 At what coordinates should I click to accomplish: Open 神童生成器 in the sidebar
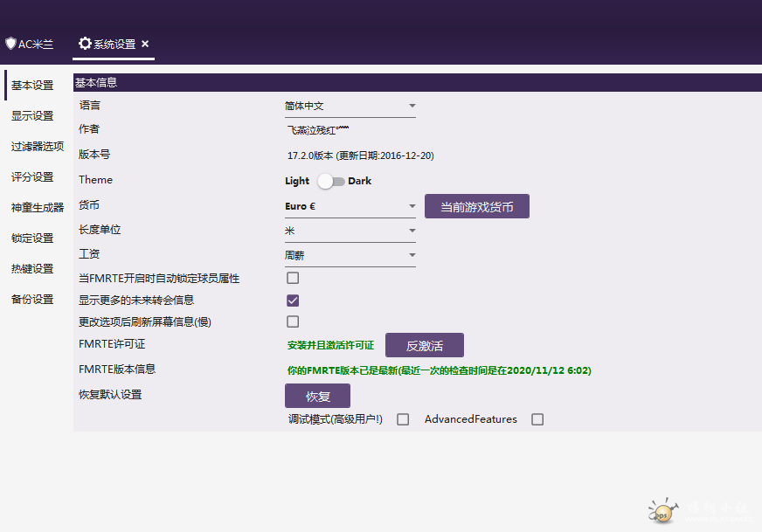(x=38, y=208)
